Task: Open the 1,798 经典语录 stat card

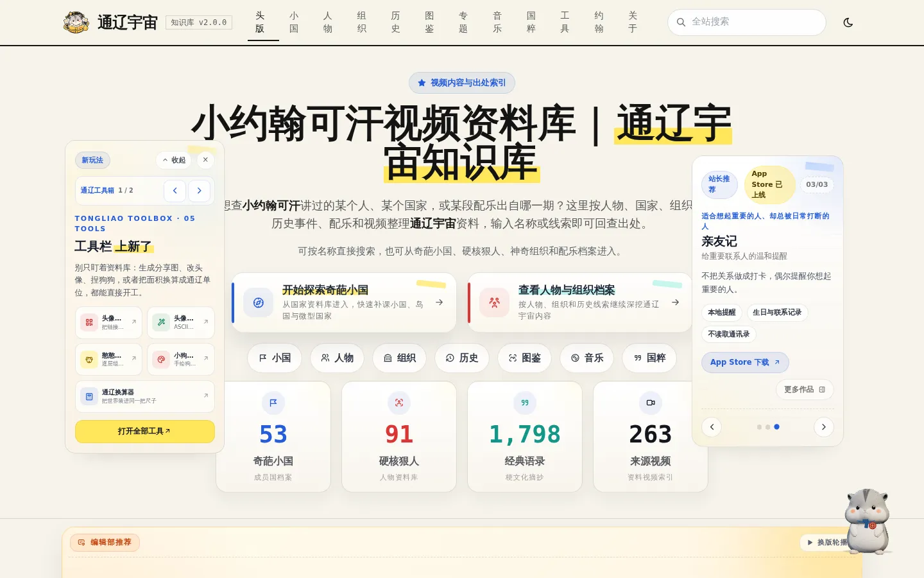Action: click(x=525, y=437)
